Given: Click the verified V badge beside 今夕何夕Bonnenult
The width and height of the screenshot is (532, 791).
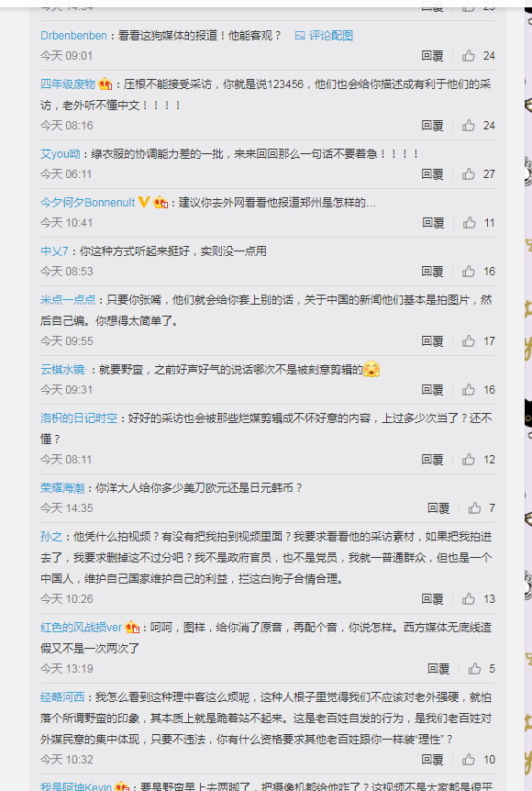Looking at the screenshot, I should point(144,202).
